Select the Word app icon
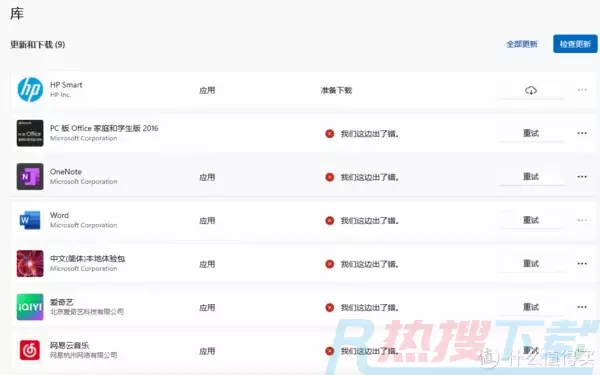The image size is (600, 375). click(30, 220)
